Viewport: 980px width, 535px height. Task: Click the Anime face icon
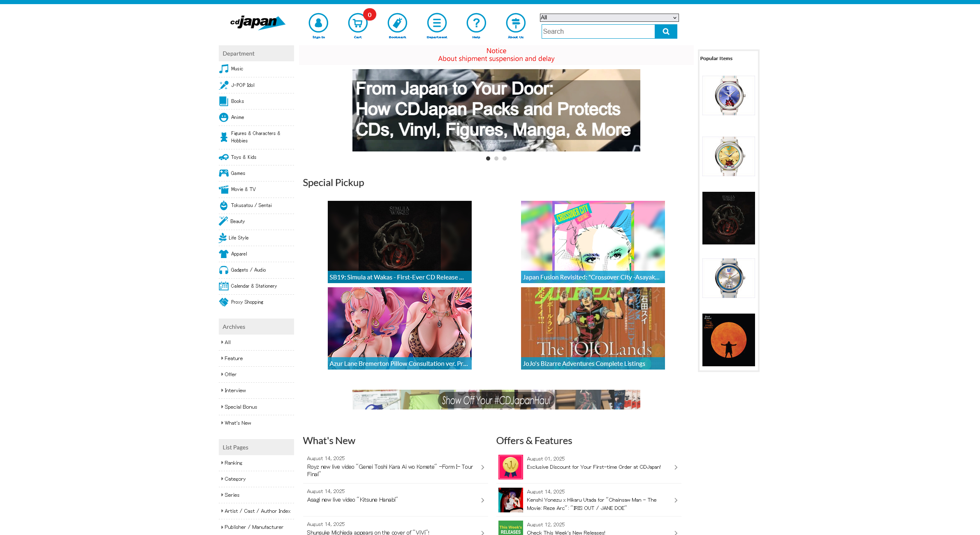(224, 117)
